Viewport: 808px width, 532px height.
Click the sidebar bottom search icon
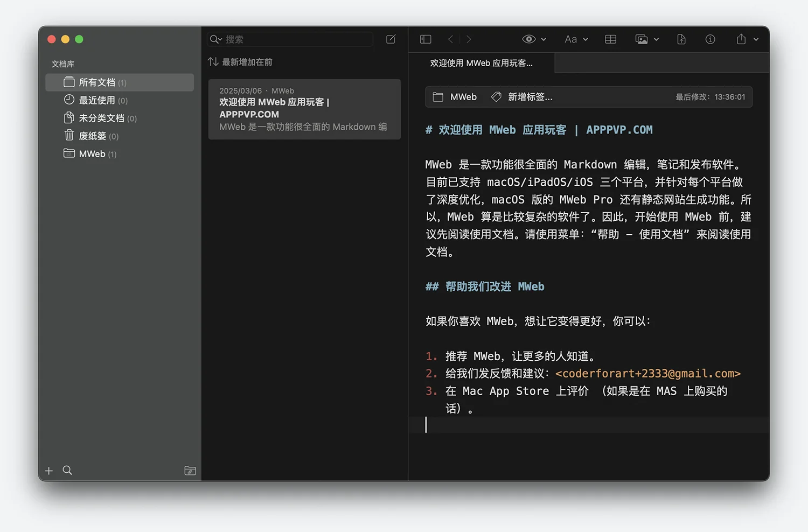coord(67,470)
